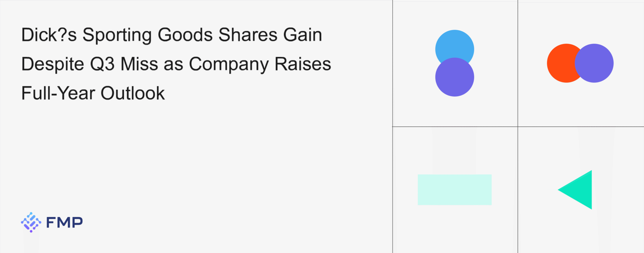
Task: Click "Q3" in the headline
Action: click(102, 64)
